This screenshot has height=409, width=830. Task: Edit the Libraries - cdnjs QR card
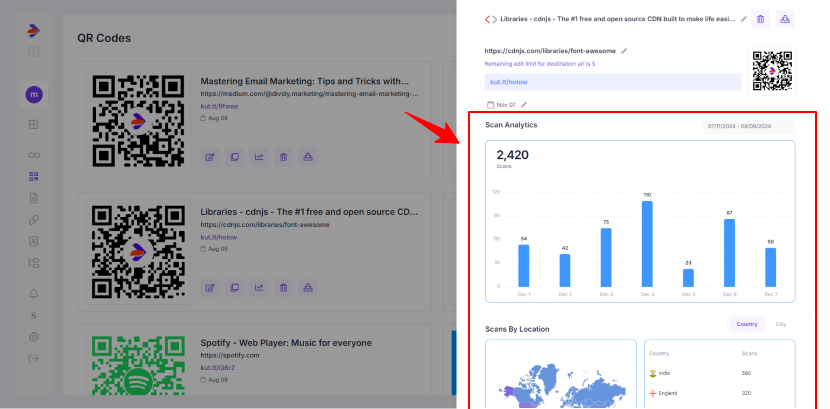(210, 288)
